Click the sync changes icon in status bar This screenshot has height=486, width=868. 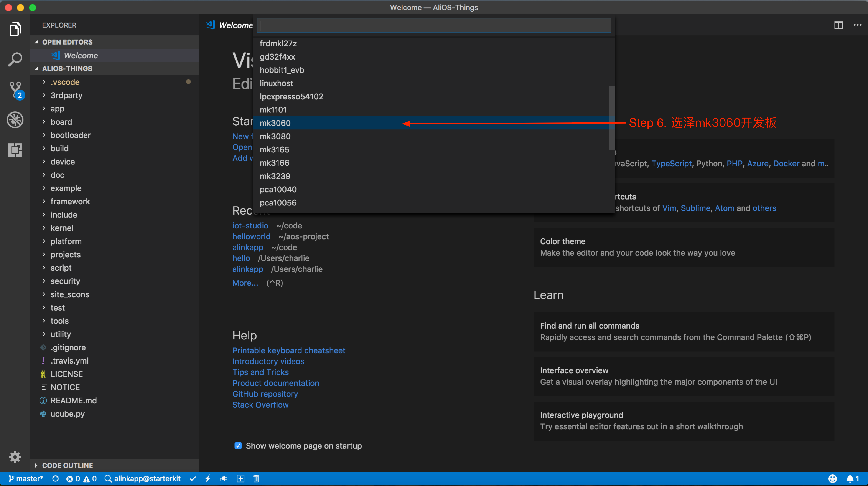point(56,479)
